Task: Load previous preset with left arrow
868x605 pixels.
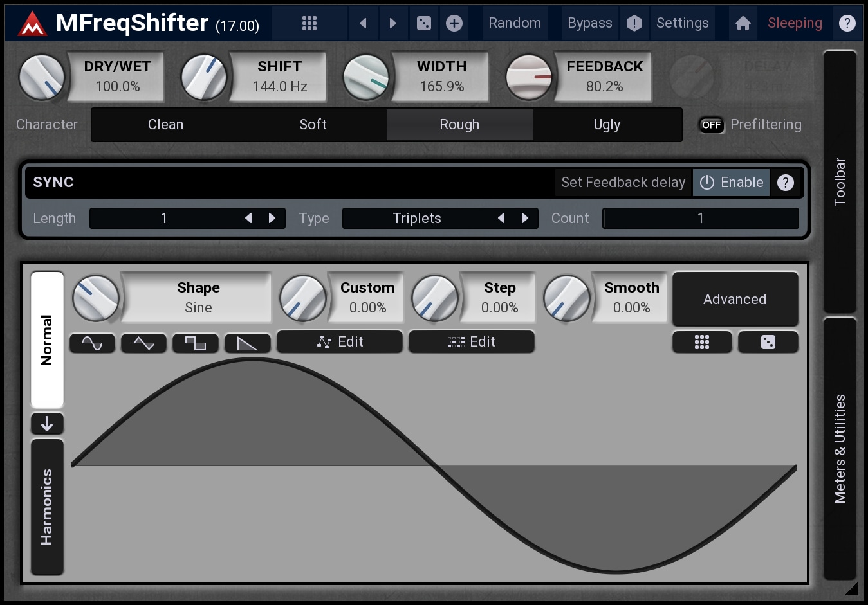Action: click(363, 24)
